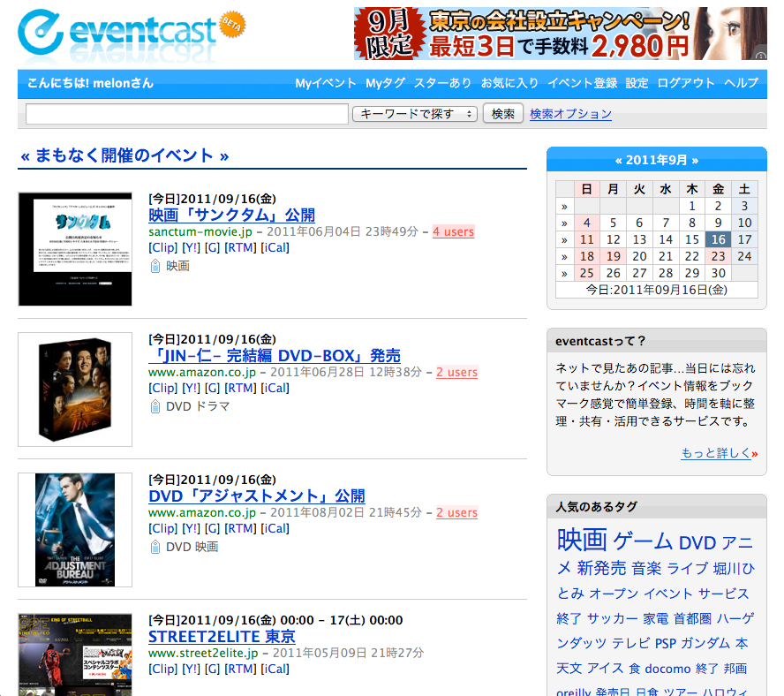Expand the first calendar week row arrow
This screenshot has height=696, width=784.
point(564,206)
